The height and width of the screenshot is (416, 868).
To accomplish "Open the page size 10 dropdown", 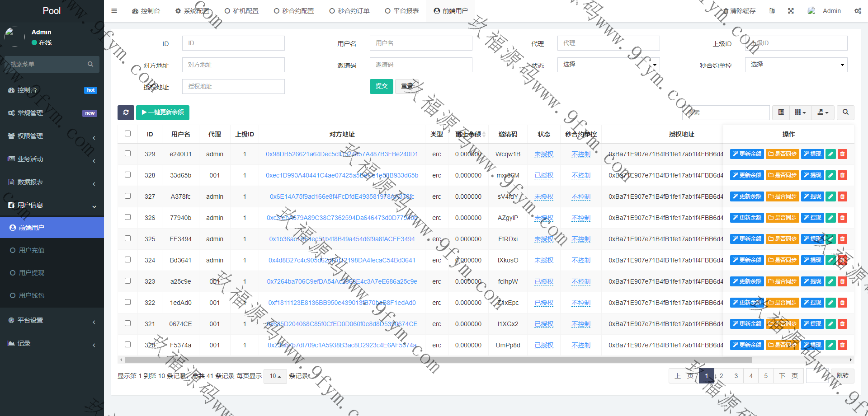I will pos(275,376).
